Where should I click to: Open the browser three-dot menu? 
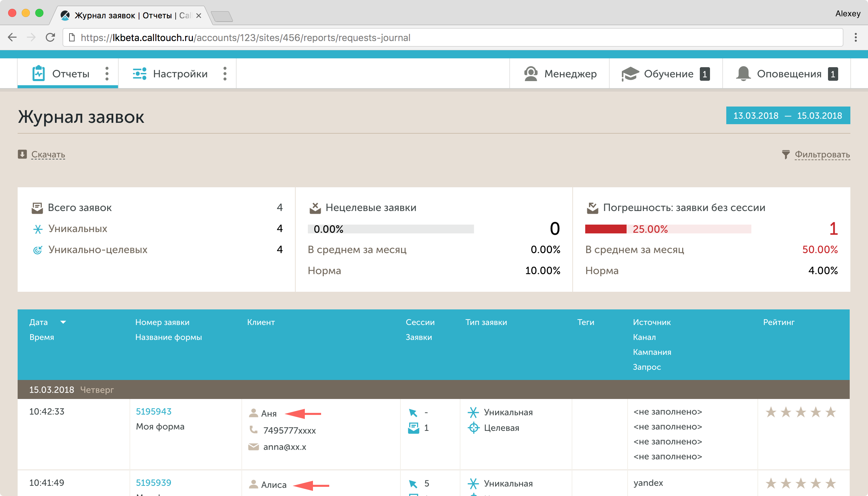tap(856, 37)
